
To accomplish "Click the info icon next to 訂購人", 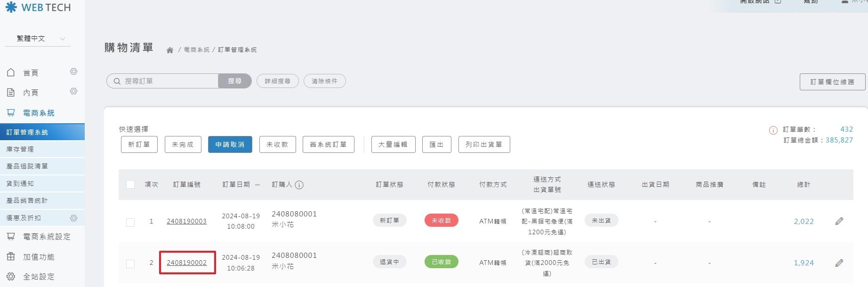I will coord(299,185).
